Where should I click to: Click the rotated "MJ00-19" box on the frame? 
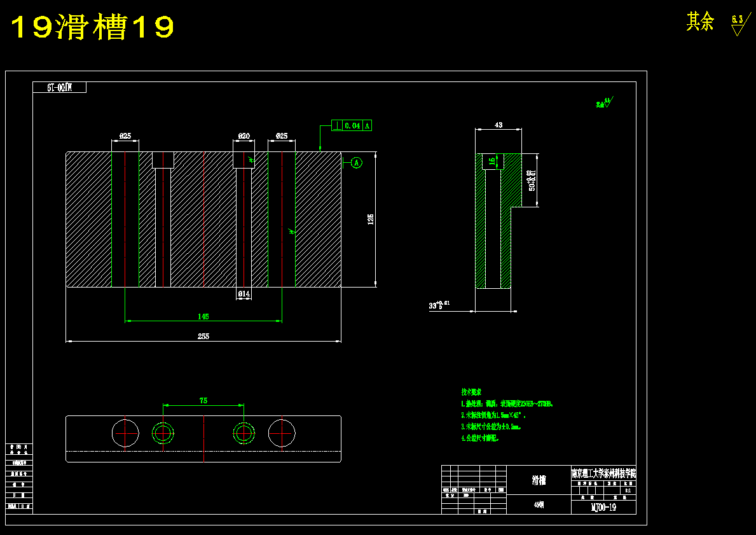click(59, 87)
